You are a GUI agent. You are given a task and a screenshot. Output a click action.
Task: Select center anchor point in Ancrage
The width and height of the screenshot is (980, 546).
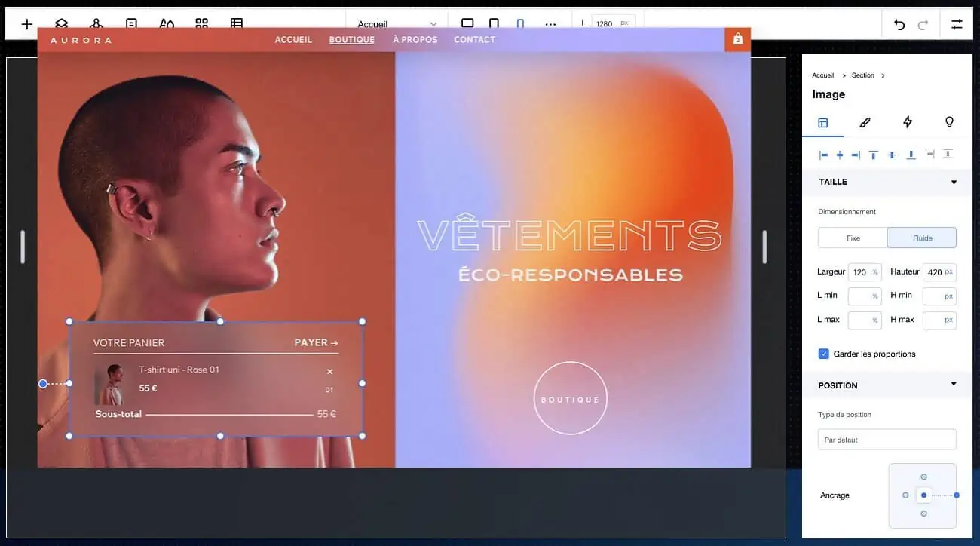click(x=923, y=495)
